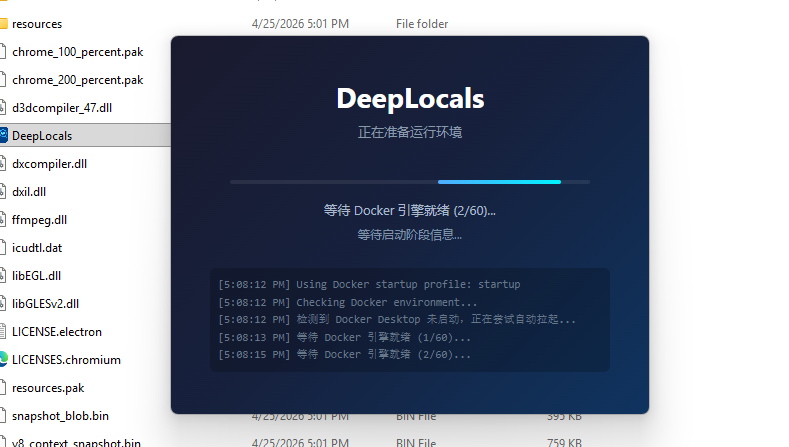Screen dimensions: 789x447
Task: Select chrome_100_percent.pak file
Action: pos(77,52)
